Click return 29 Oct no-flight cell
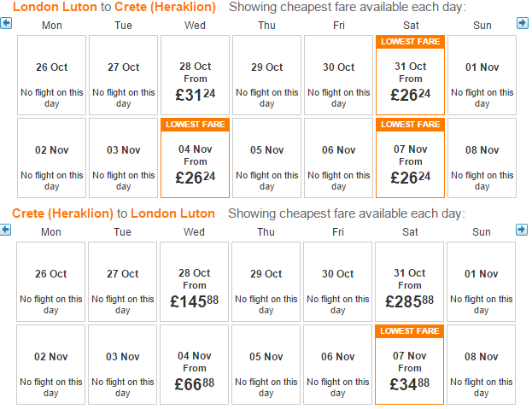 pyautogui.click(x=266, y=282)
